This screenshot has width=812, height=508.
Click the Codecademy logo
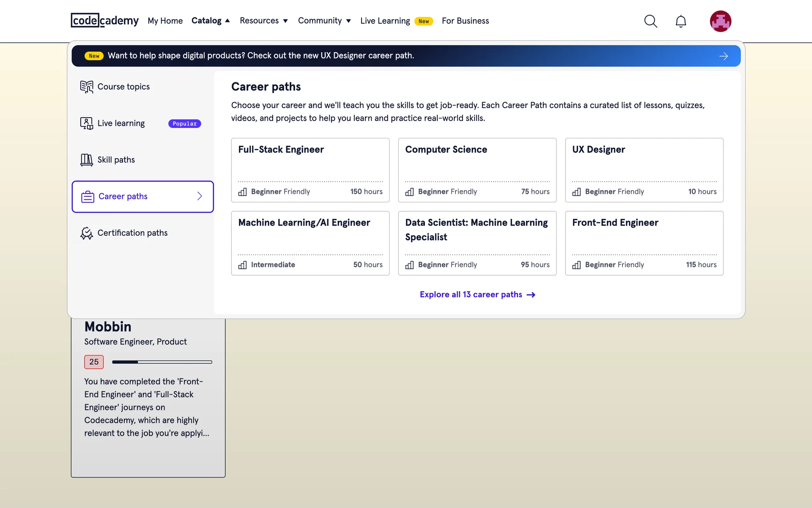[104, 20]
